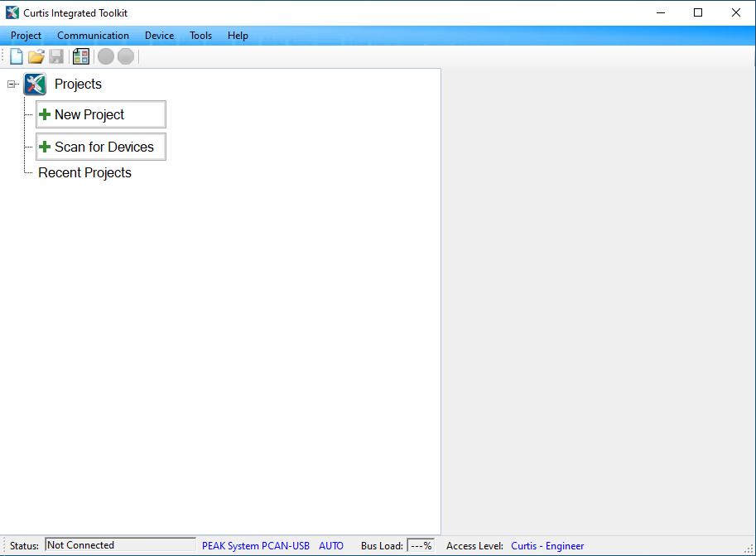The width and height of the screenshot is (756, 556).
Task: Click the Access Level label
Action: pyautogui.click(x=474, y=546)
